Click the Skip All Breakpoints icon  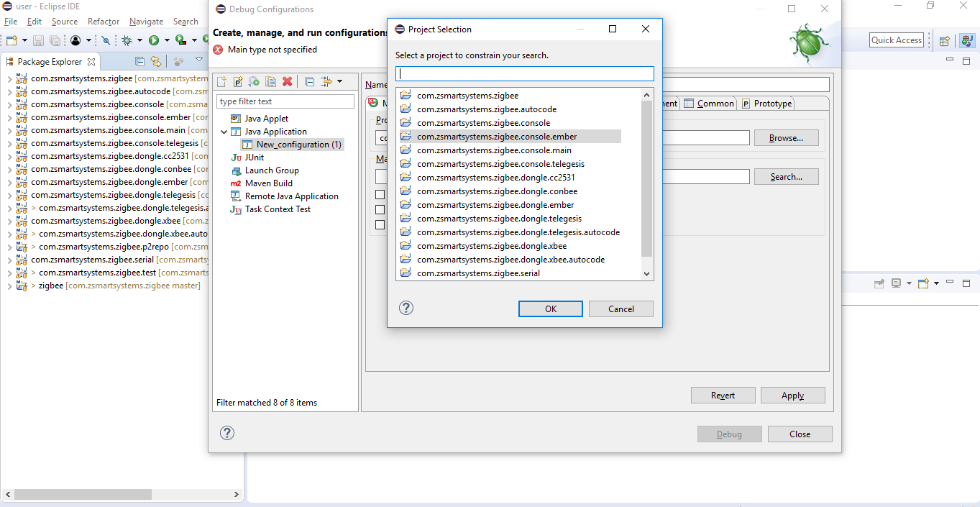click(x=106, y=40)
